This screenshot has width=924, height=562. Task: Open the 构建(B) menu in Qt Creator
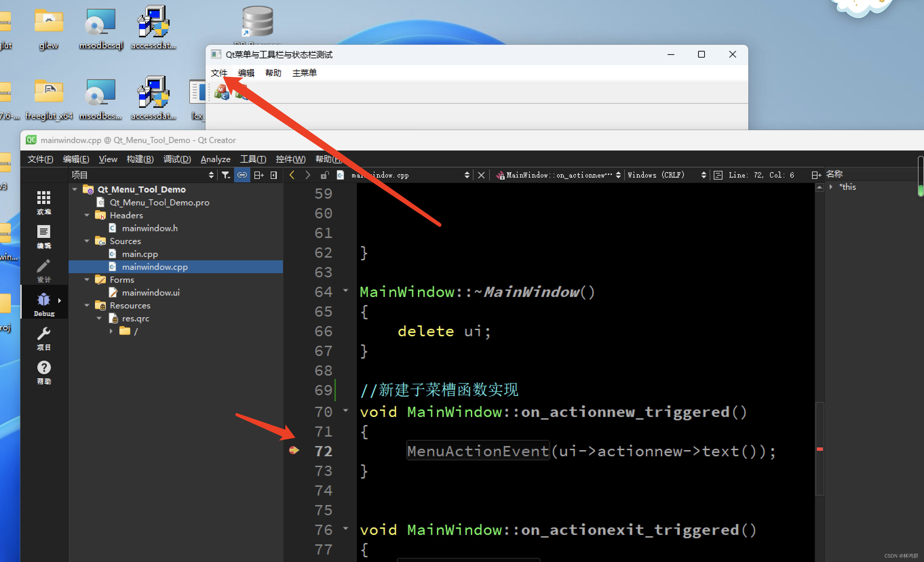click(x=140, y=159)
